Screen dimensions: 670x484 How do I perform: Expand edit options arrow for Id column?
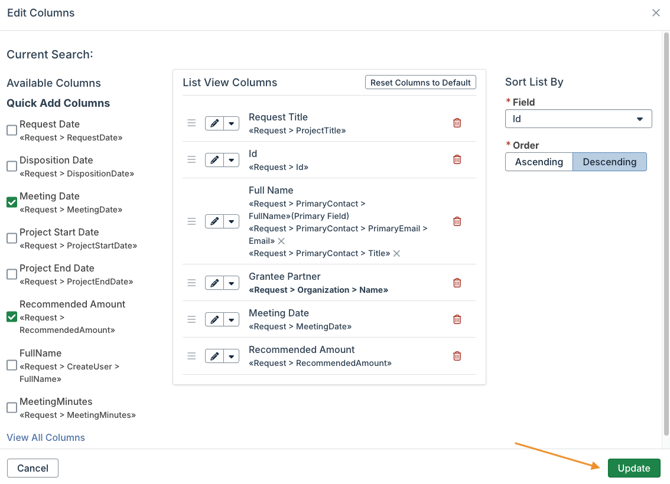[231, 160]
